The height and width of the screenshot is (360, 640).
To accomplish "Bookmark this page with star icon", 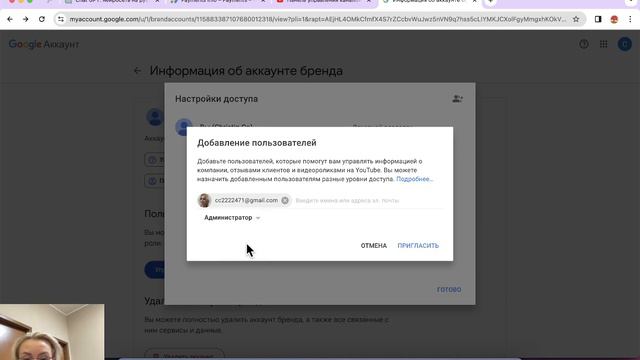I will (x=576, y=19).
